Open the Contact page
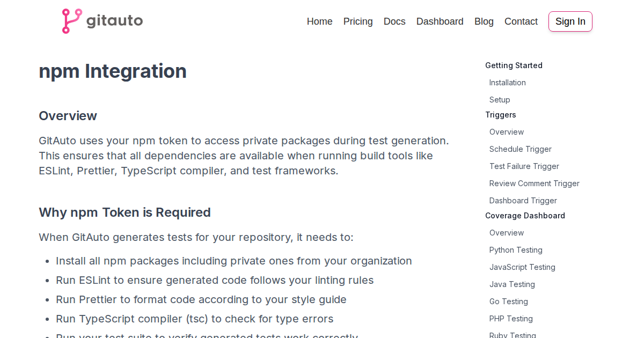This screenshot has width=644, height=338. (521, 21)
